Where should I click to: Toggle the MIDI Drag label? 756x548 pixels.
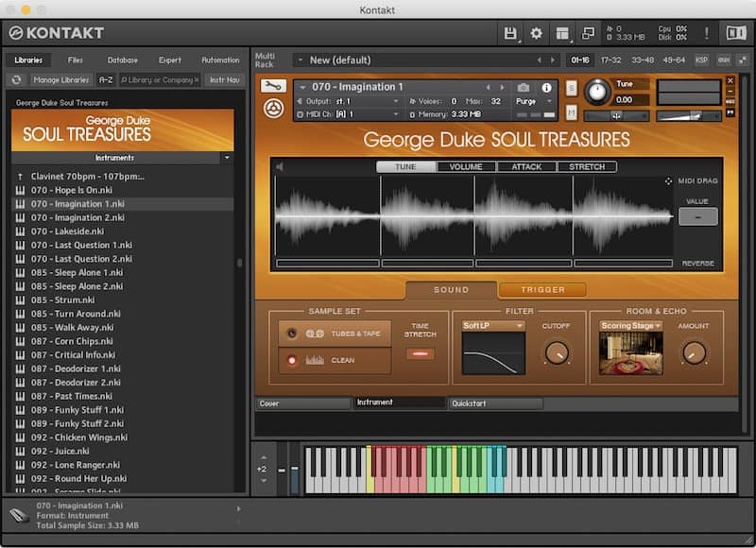(x=697, y=180)
